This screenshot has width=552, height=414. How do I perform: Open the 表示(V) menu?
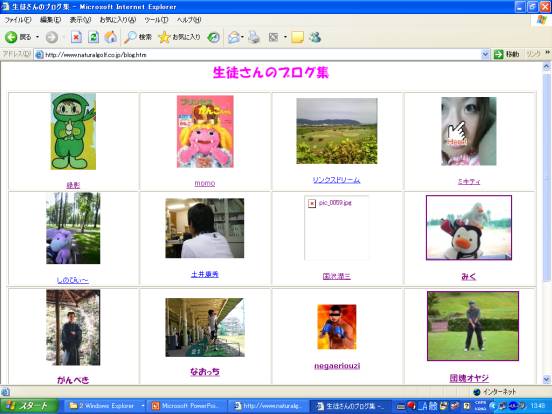pyautogui.click(x=80, y=20)
